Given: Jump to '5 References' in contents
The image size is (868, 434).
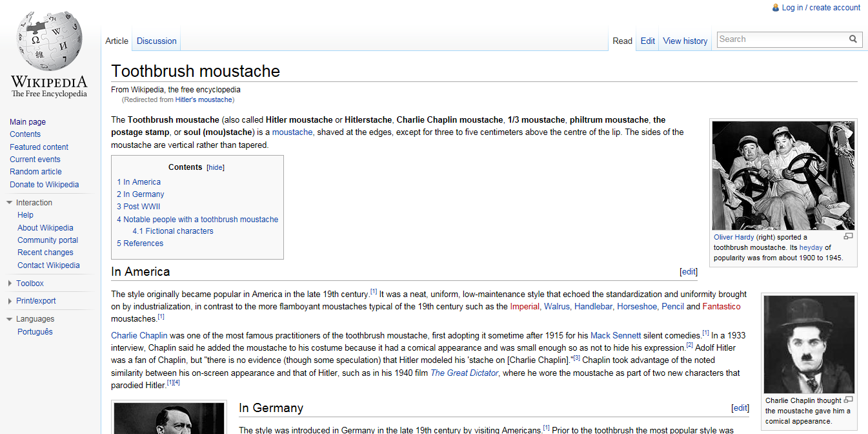Looking at the screenshot, I should click(140, 243).
